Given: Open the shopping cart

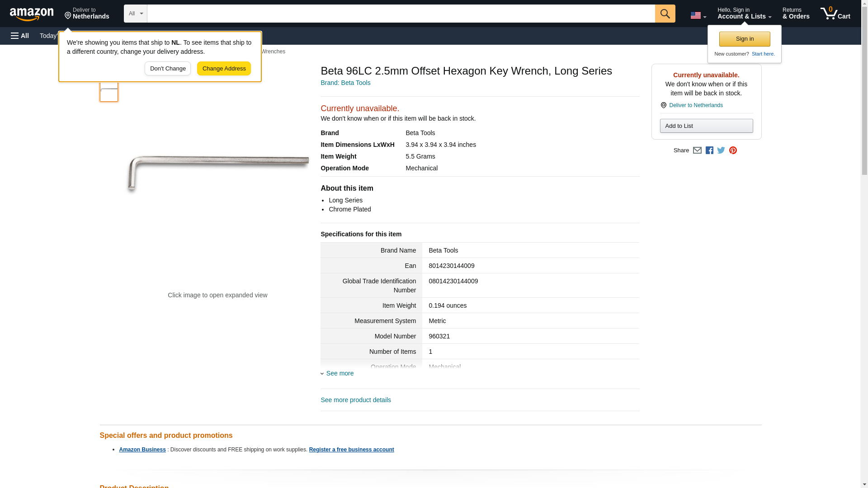Looking at the screenshot, I should 835,14.
